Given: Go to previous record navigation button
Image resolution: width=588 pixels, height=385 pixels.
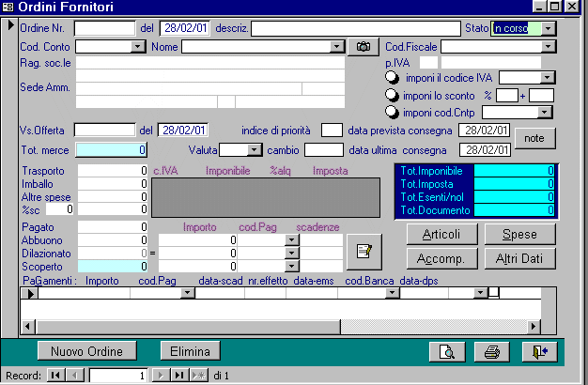Looking at the screenshot, I should [x=74, y=375].
